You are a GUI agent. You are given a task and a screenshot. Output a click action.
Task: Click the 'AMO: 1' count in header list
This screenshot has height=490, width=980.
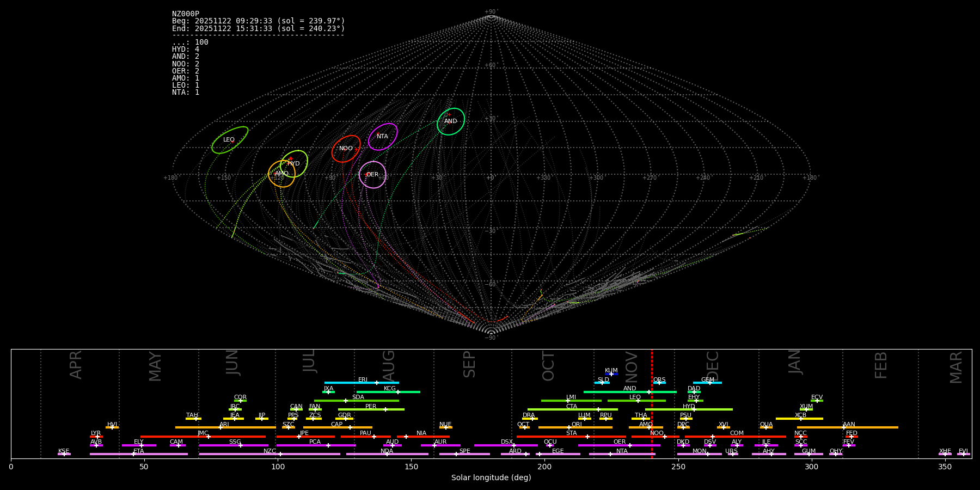[x=186, y=78]
